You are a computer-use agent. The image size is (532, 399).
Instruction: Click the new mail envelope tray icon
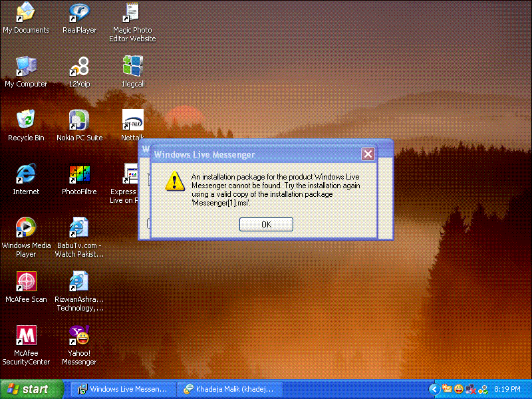tap(447, 389)
